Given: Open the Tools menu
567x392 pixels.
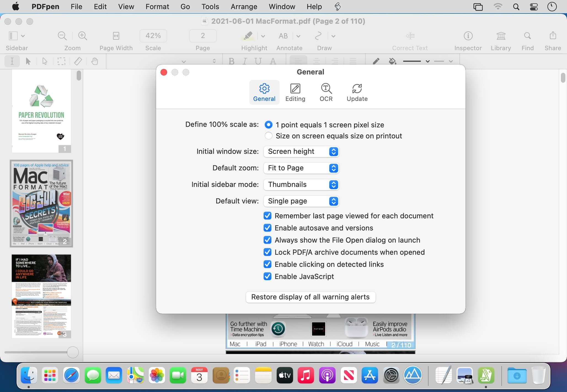Looking at the screenshot, I should [x=210, y=7].
